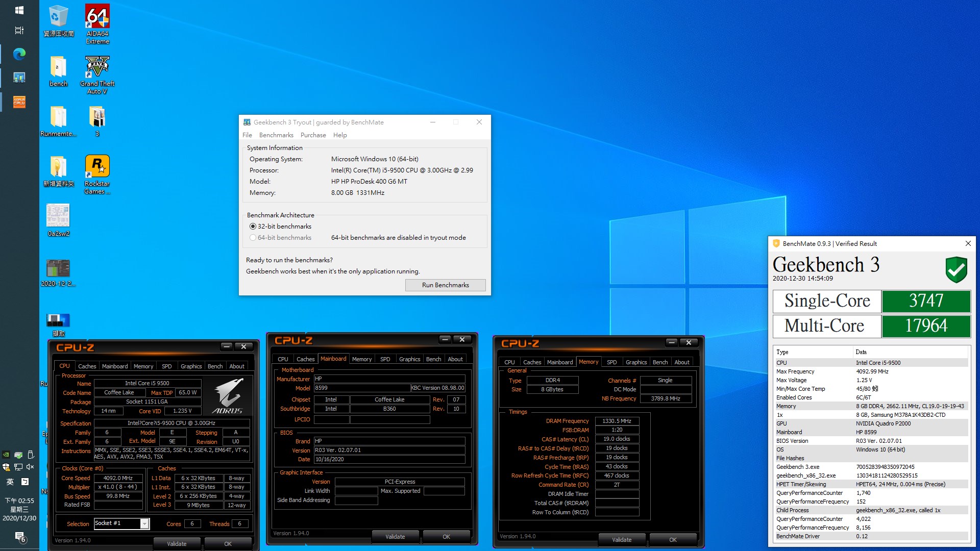Click Run Benchmarks button
The height and width of the screenshot is (551, 980).
(x=445, y=285)
